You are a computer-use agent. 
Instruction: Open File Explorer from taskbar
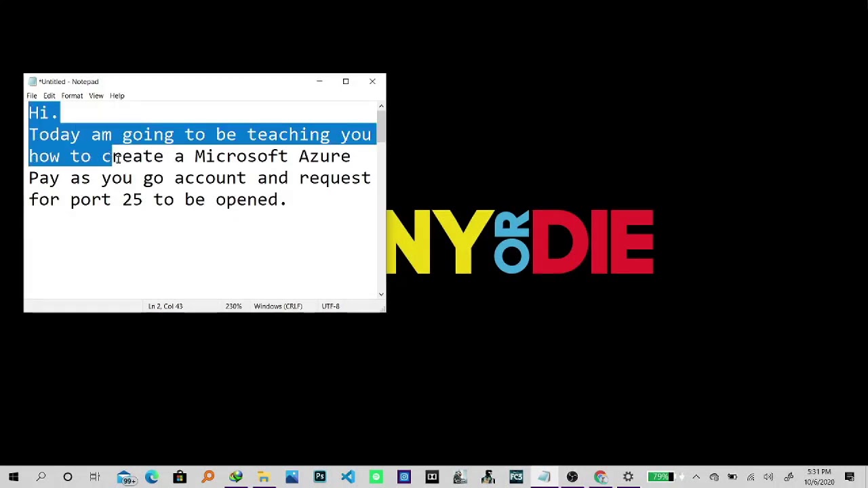(x=264, y=477)
